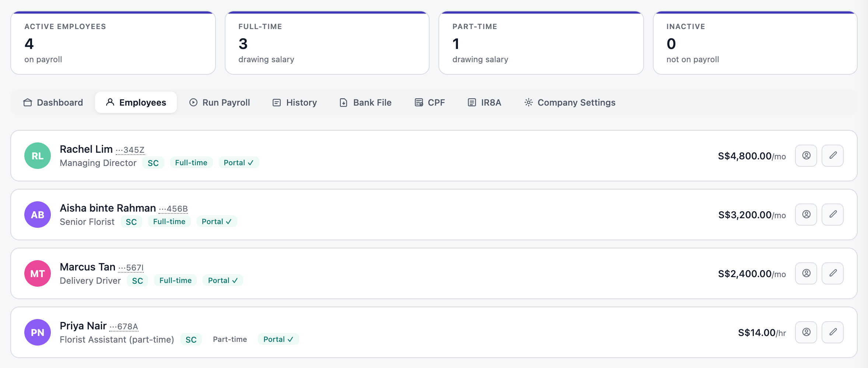
Task: Open the IR8A tab
Action: coord(484,102)
